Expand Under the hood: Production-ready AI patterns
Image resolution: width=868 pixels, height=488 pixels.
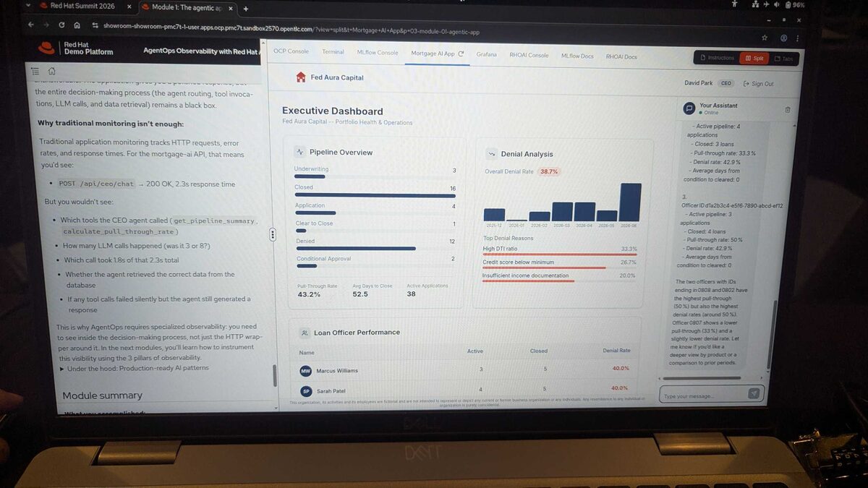134,368
